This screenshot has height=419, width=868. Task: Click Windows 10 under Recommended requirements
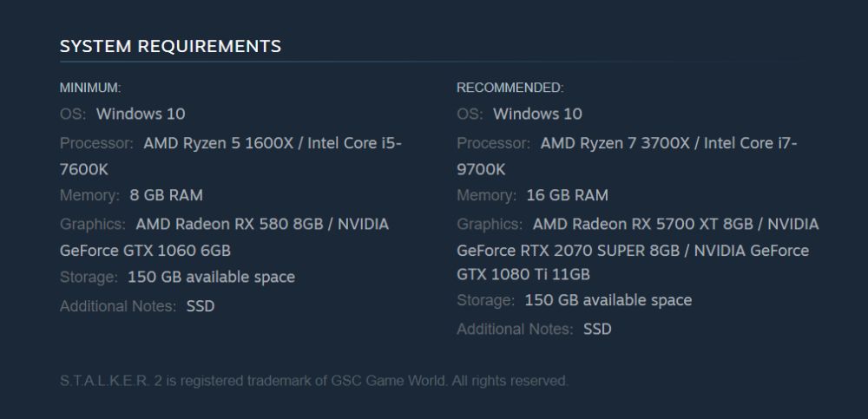click(537, 114)
